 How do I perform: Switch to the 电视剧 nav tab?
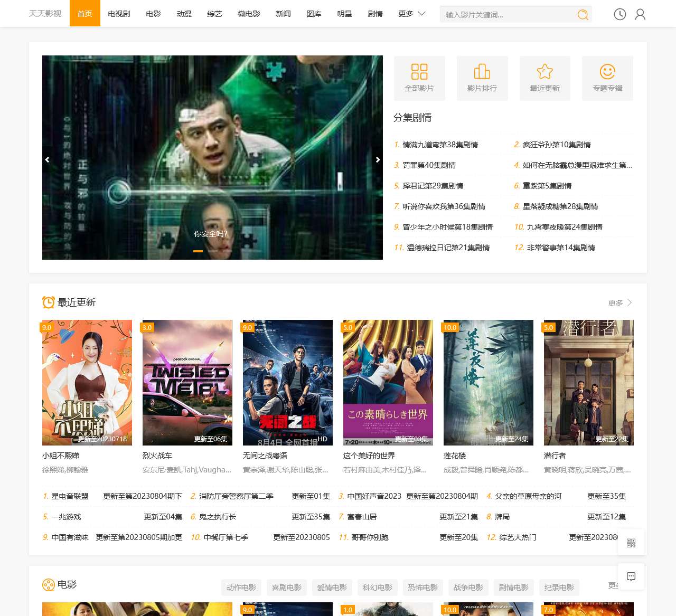tap(118, 14)
